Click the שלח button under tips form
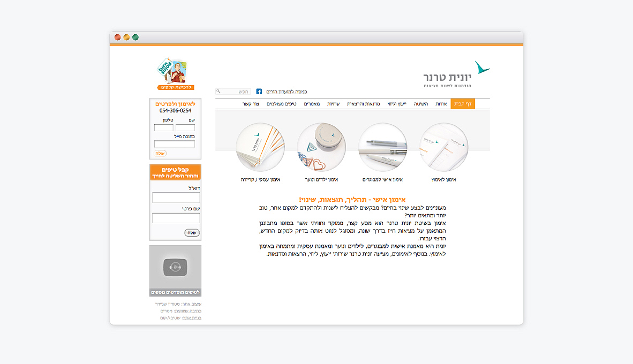This screenshot has width=633, height=364. 192,232
